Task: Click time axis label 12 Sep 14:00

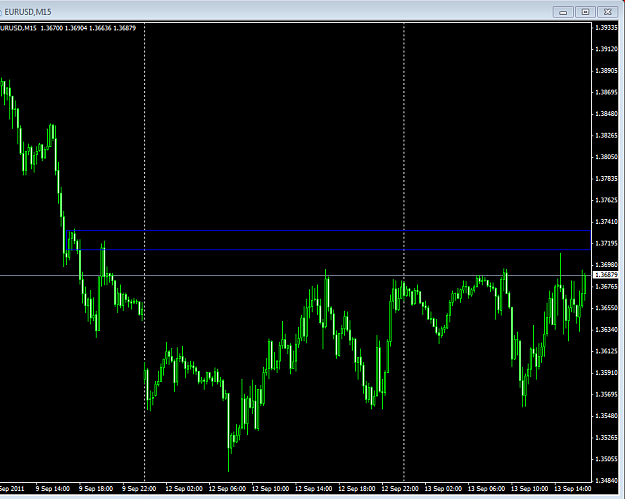Action: point(313,488)
